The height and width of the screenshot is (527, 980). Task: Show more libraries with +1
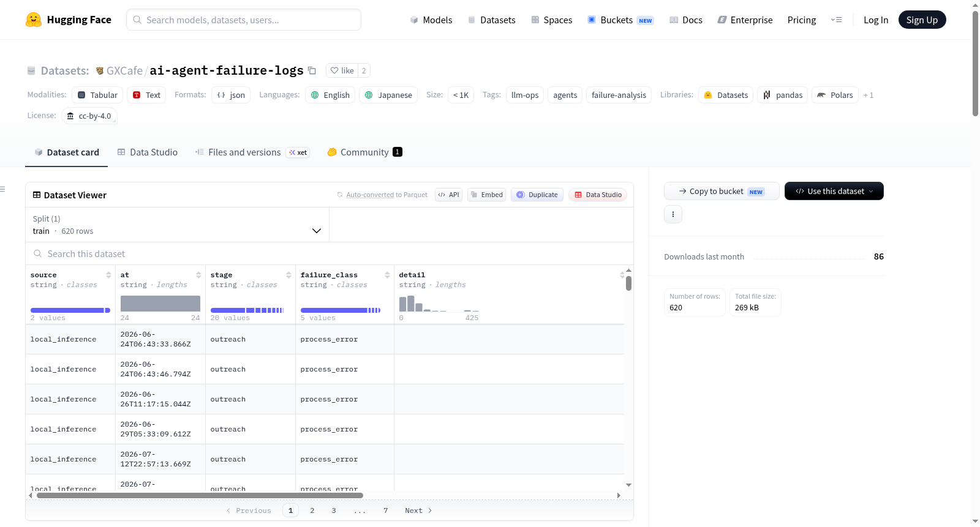[868, 95]
